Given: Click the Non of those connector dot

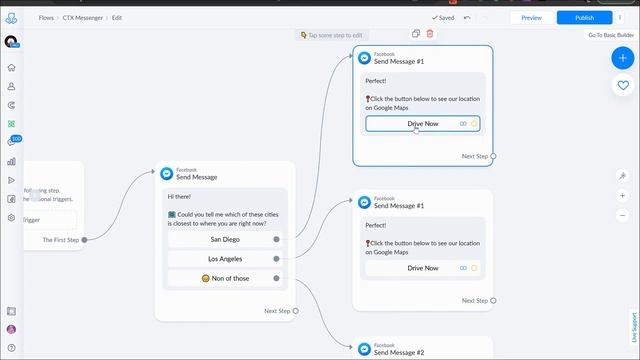Looking at the screenshot, I should (x=276, y=278).
